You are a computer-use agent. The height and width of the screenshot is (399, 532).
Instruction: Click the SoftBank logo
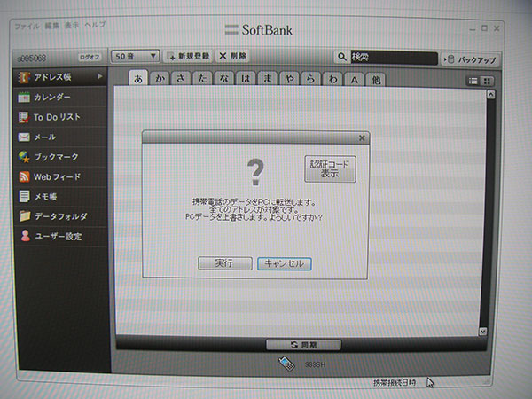259,30
